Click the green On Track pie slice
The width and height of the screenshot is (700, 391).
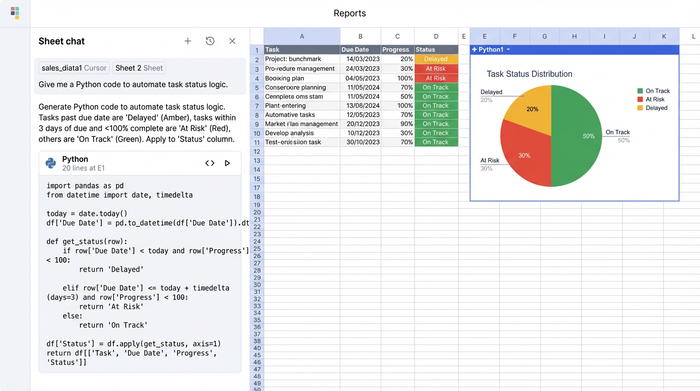(x=576, y=136)
